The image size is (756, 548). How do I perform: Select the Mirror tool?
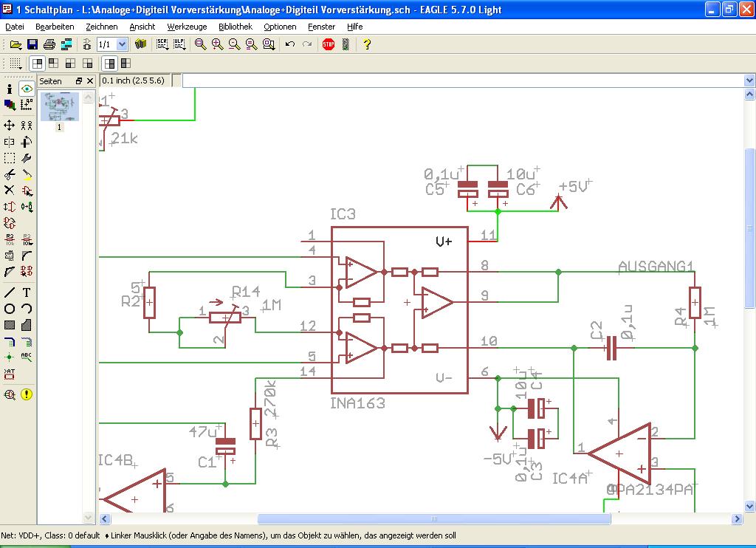[9, 142]
